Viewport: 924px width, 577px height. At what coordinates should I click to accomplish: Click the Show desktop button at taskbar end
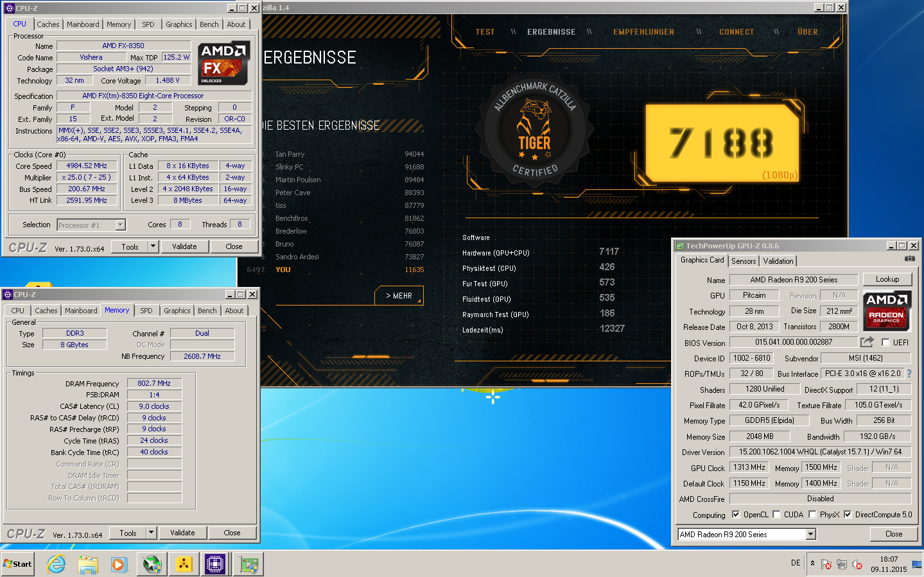coord(917,564)
